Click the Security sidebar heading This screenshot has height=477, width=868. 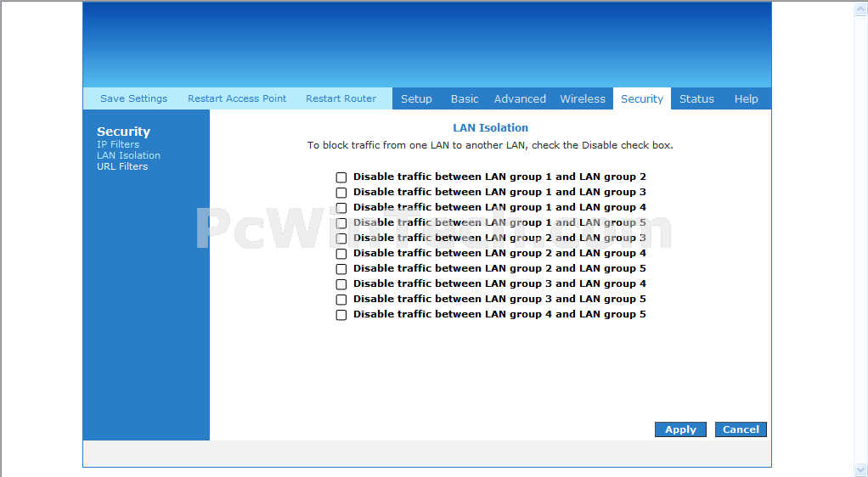click(x=123, y=132)
